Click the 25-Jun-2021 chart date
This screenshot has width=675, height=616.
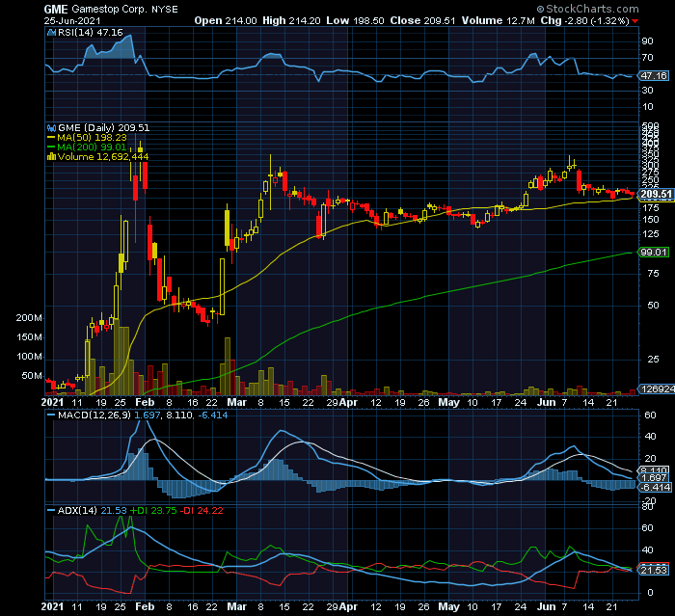72,20
